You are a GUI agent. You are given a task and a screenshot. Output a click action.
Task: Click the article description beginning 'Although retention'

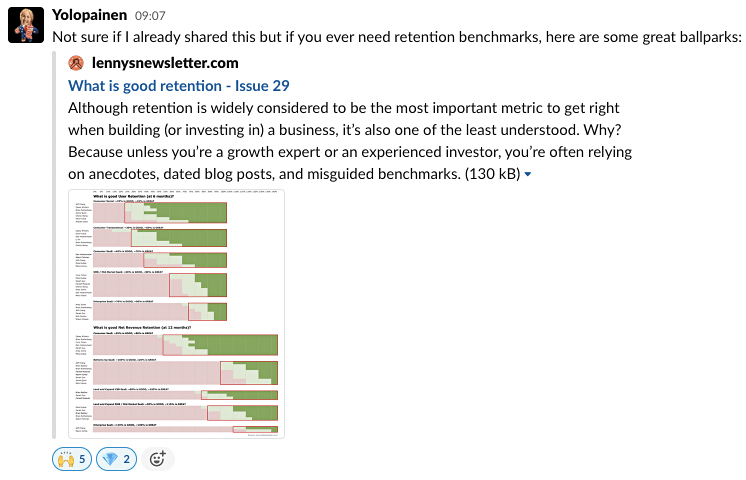click(350, 141)
